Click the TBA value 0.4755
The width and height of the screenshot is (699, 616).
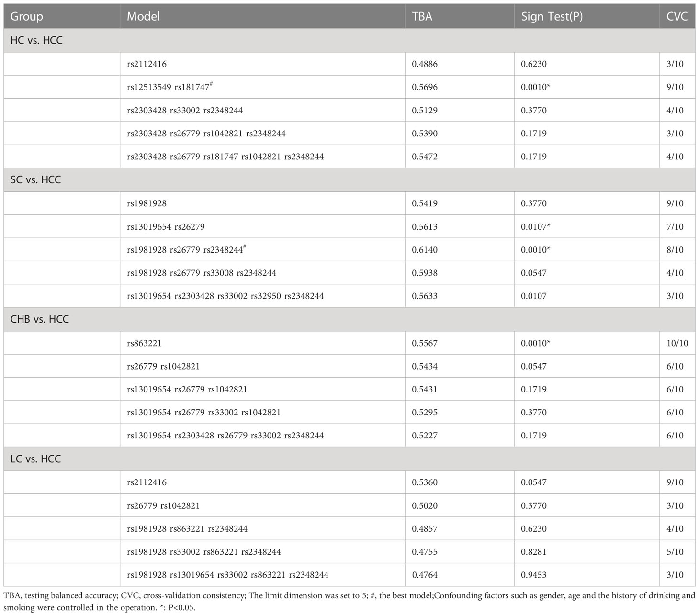425,552
